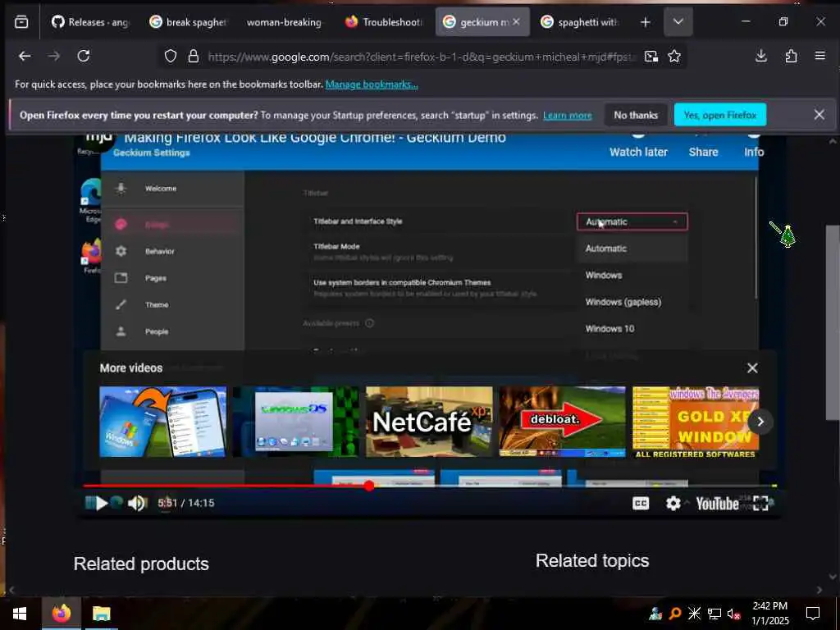Go back to previous page

coord(25,57)
